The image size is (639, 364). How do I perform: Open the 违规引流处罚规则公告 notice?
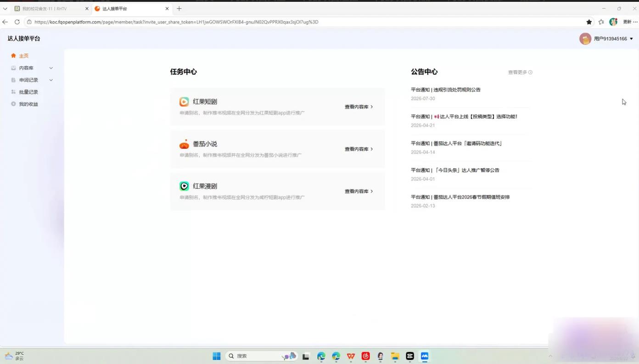point(446,90)
